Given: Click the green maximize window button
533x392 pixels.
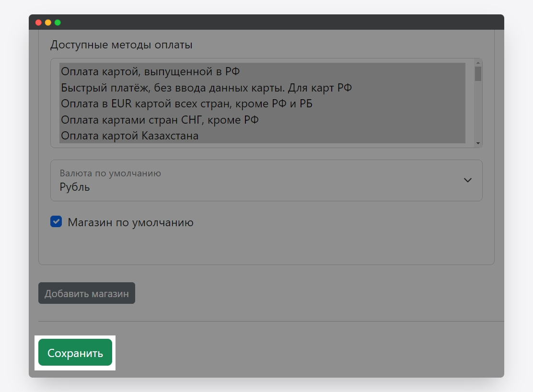Looking at the screenshot, I should tap(58, 23).
